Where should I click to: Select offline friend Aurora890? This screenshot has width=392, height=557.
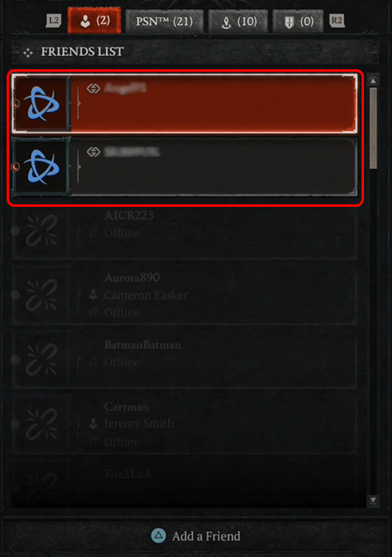point(184,295)
